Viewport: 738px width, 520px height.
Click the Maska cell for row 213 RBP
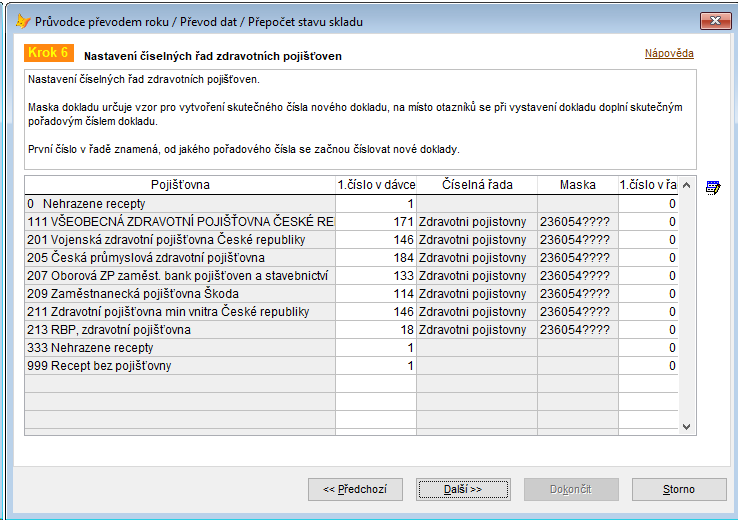click(577, 329)
